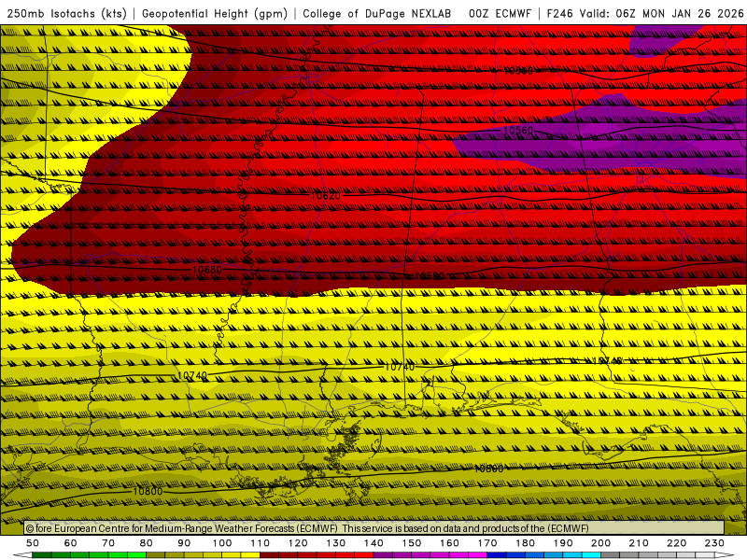Click the "00Z ECMWF" model run label
747x560 pixels.
[x=500, y=14]
